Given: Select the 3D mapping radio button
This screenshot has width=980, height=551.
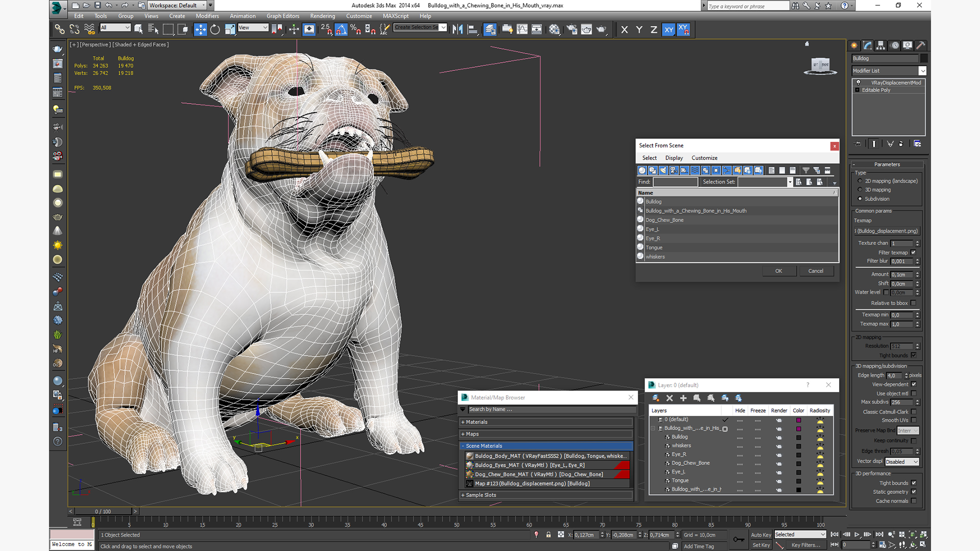Looking at the screenshot, I should pyautogui.click(x=860, y=190).
